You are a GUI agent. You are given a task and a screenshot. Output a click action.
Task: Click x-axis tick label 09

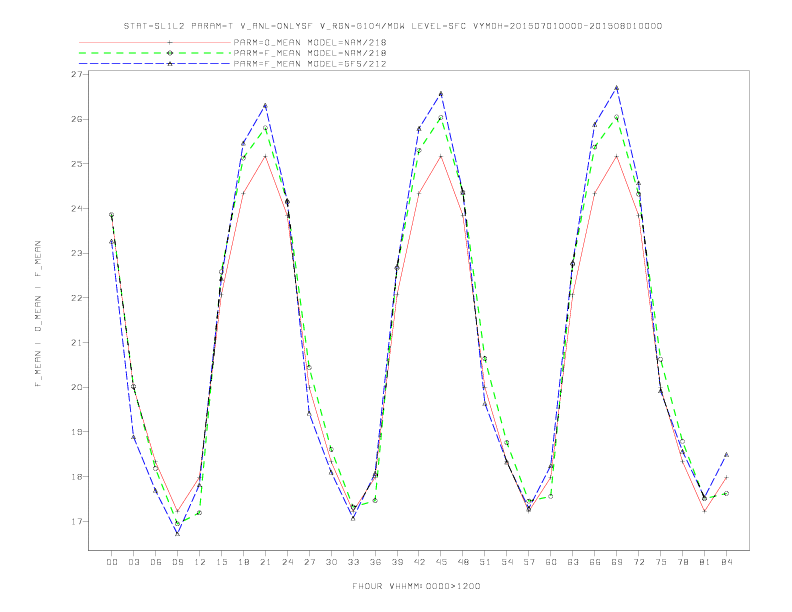click(178, 562)
